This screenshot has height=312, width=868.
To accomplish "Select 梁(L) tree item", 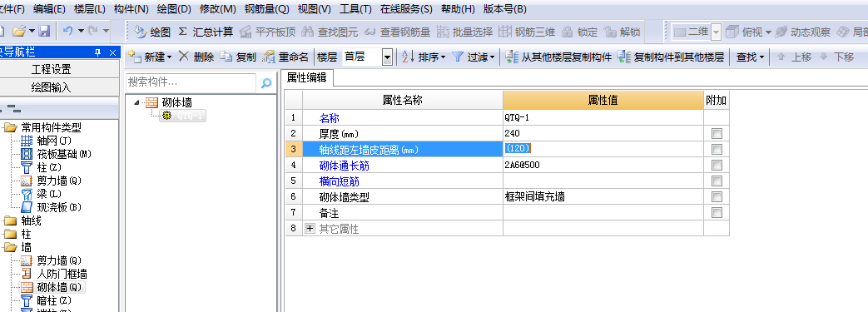I will tap(41, 194).
